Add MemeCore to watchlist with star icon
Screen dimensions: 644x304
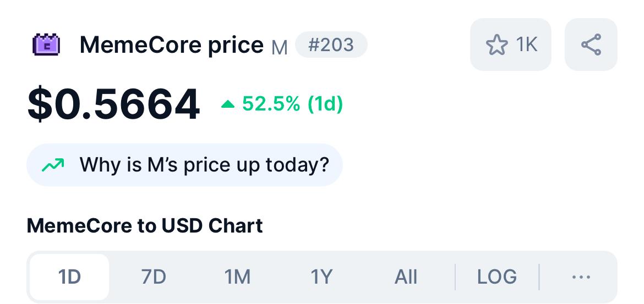(x=496, y=45)
